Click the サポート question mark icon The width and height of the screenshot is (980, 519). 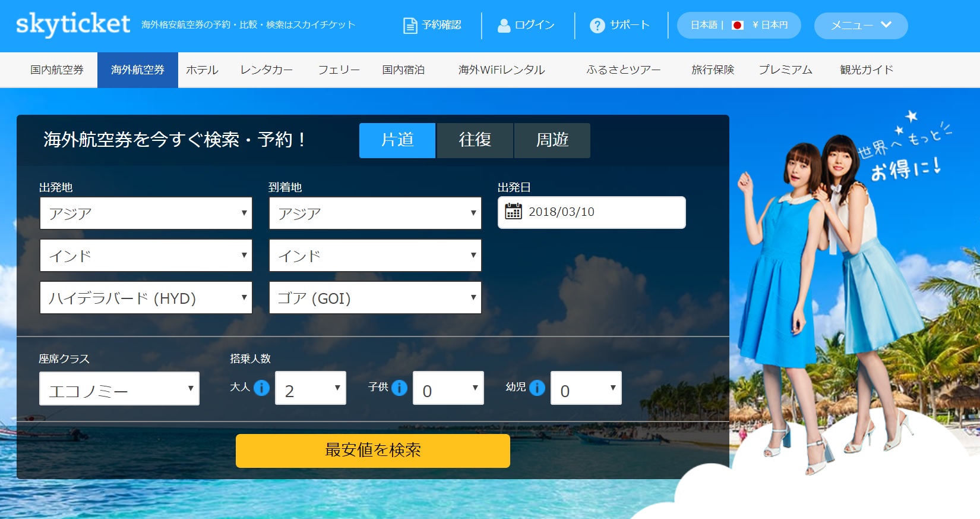(x=597, y=26)
